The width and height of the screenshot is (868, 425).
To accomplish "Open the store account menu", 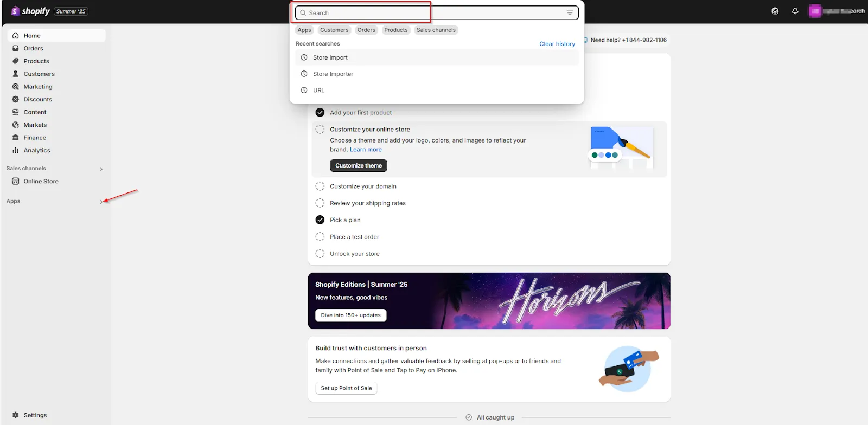I will pos(837,11).
